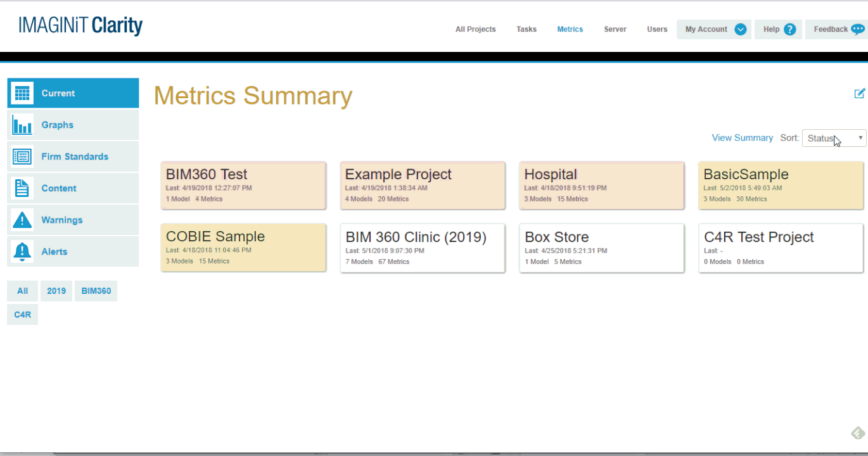Click the Feedback speech bubble icon
The image size is (868, 456).
click(858, 29)
